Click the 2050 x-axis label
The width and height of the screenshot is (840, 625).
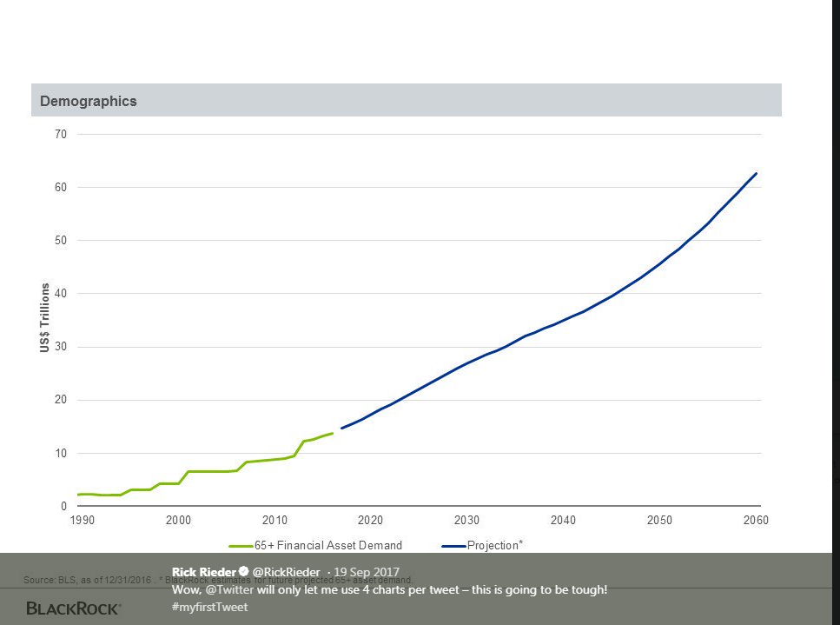pyautogui.click(x=659, y=520)
